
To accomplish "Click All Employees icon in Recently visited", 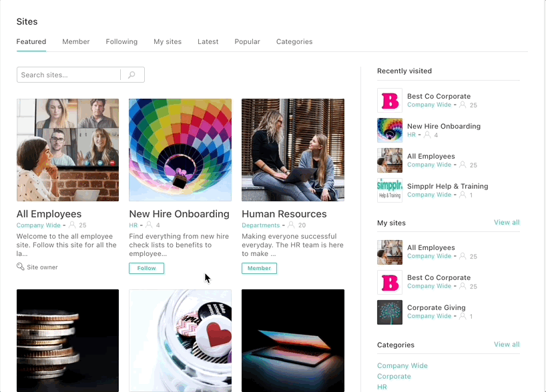I will pos(390,161).
